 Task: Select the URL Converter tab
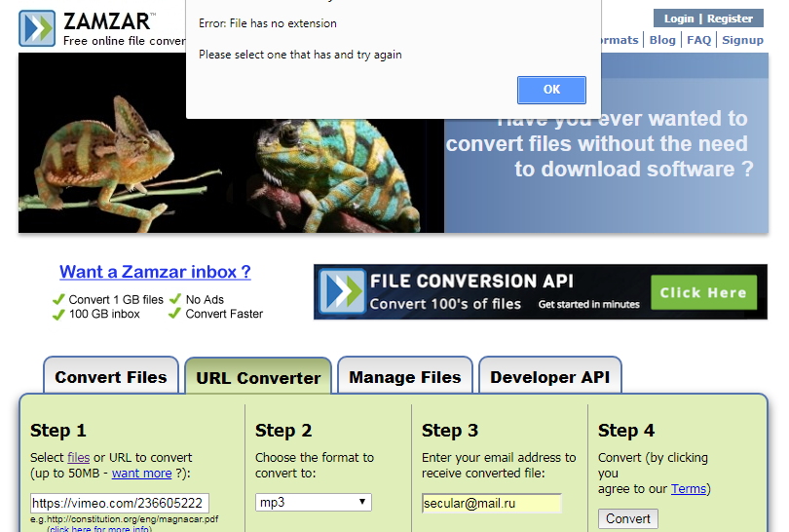(x=258, y=377)
